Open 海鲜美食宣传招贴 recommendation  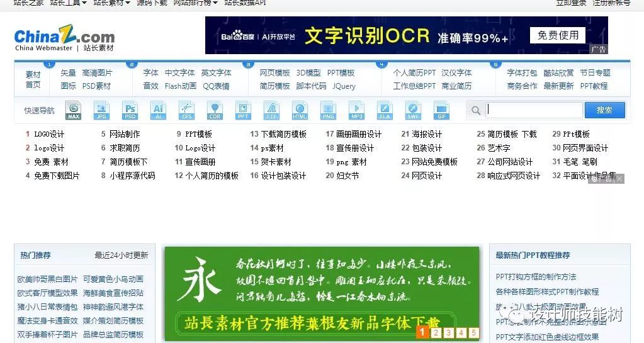coord(113,293)
